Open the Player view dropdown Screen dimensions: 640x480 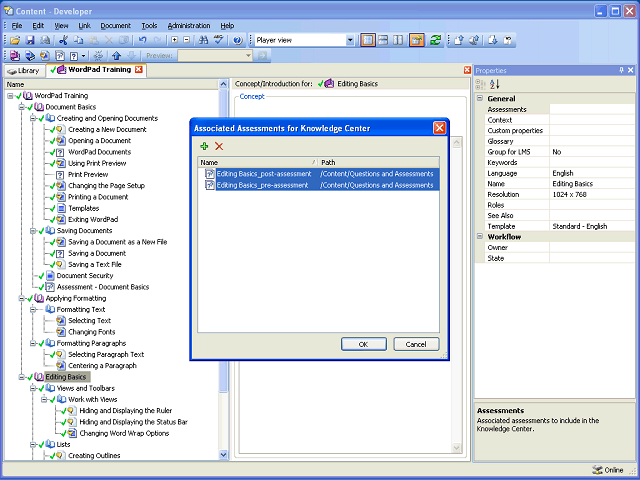pos(350,40)
